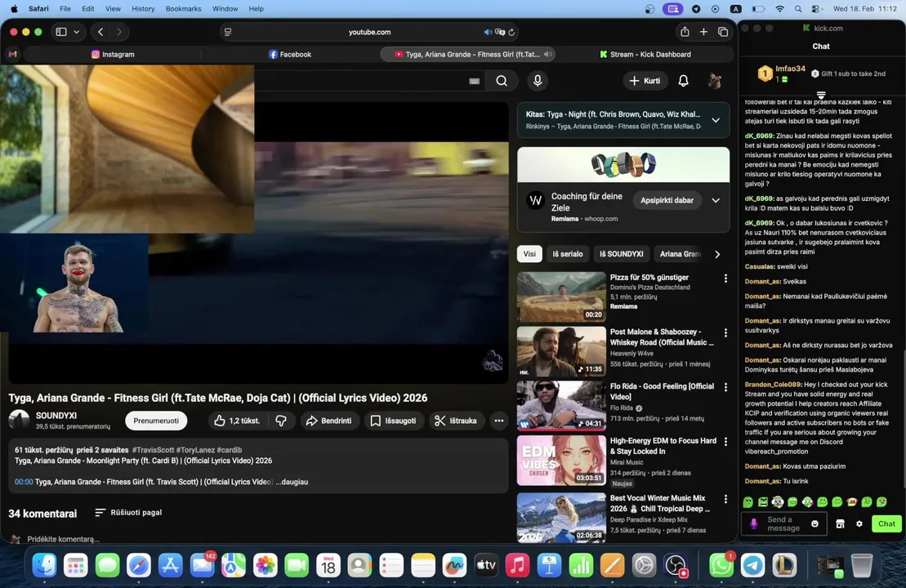Viewport: 906px width, 588px height.
Task: Open the Bookmarks menu
Action: pyautogui.click(x=183, y=9)
